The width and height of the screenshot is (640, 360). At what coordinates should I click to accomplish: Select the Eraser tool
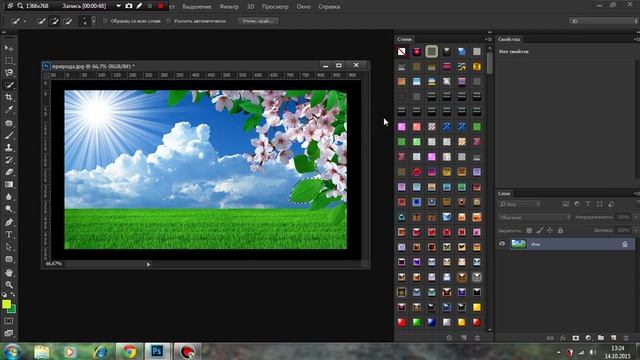click(x=9, y=172)
